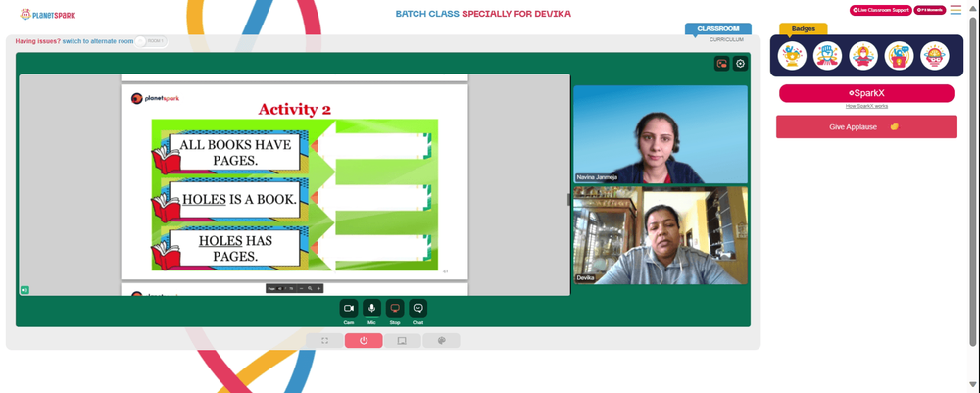Viewport: 980px width, 393px height.
Task: Click Devika video tile
Action: 660,235
